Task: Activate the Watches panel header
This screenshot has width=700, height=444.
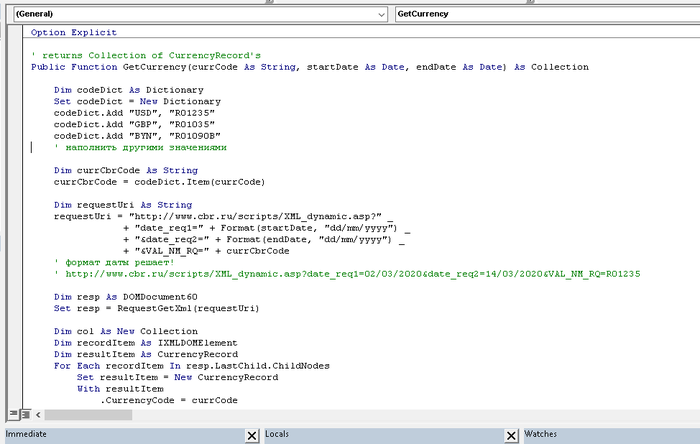Action: [x=600, y=435]
